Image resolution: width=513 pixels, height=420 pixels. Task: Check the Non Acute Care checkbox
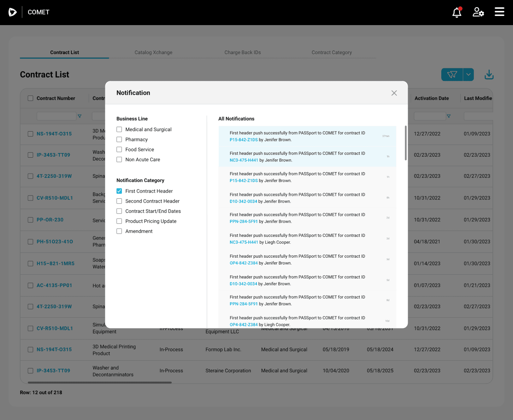119,159
